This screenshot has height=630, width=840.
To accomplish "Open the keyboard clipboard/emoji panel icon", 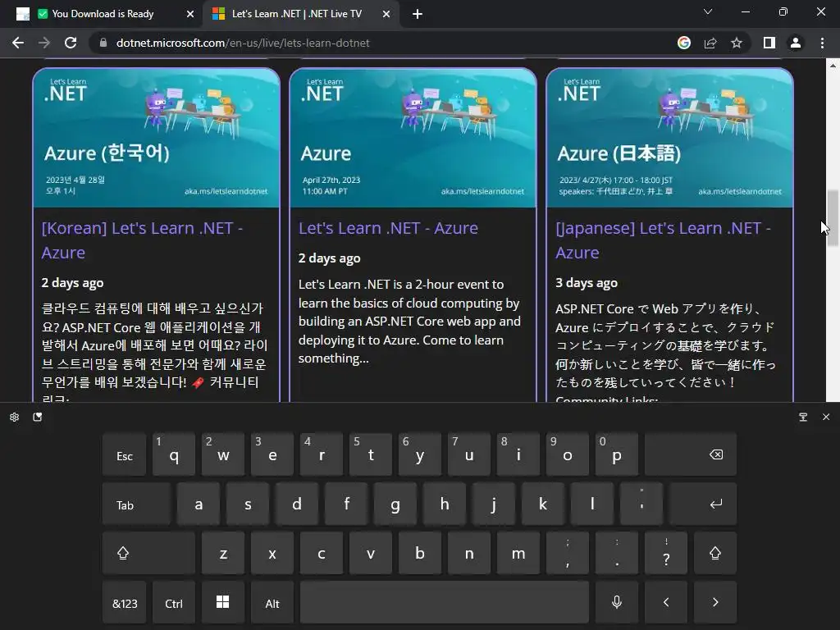I will 38,417.
